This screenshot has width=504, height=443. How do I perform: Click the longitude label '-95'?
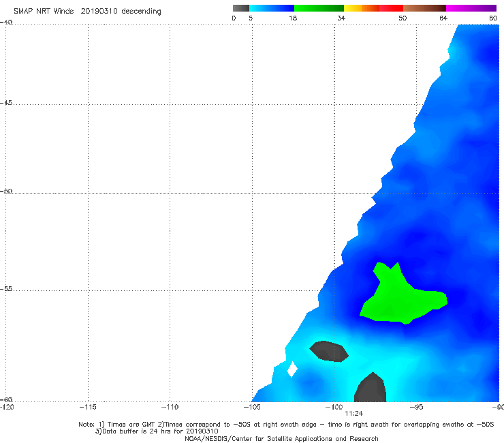click(x=416, y=407)
